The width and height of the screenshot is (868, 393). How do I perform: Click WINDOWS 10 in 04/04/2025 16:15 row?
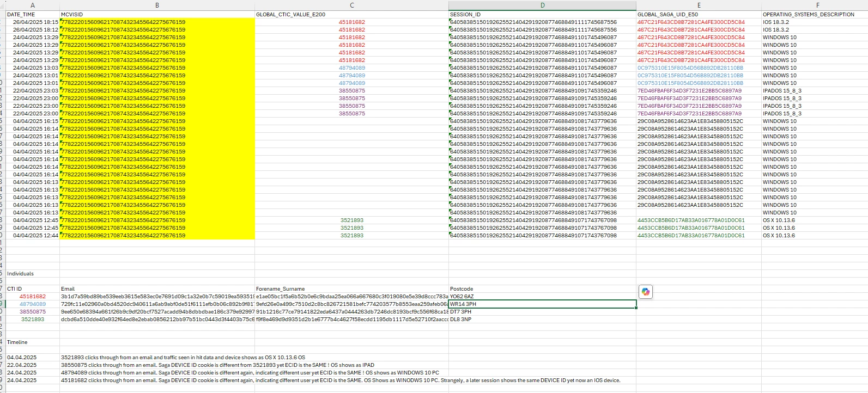click(x=815, y=121)
